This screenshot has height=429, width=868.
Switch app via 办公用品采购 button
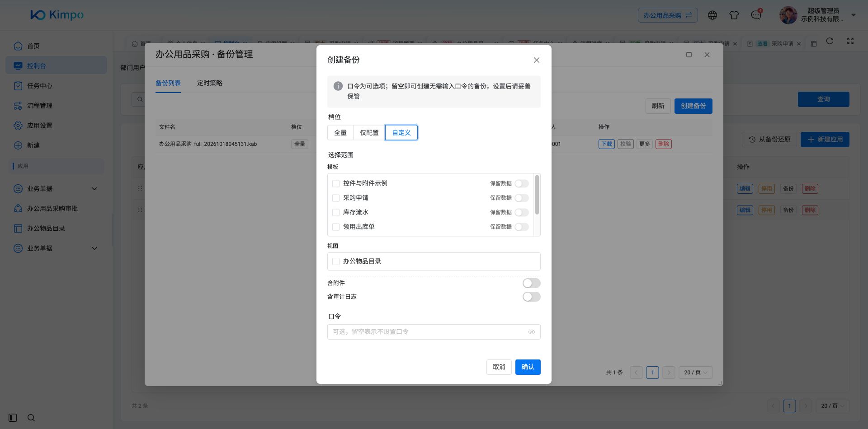(x=668, y=15)
